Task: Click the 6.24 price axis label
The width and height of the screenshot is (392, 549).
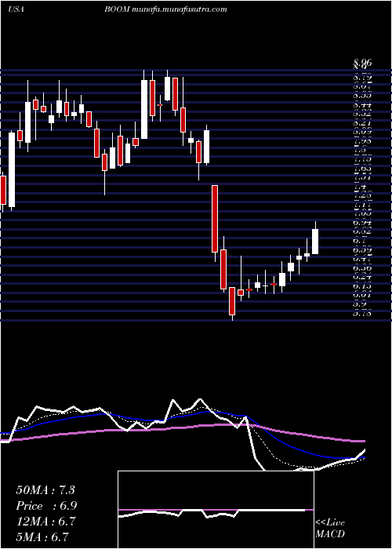Action: click(362, 277)
